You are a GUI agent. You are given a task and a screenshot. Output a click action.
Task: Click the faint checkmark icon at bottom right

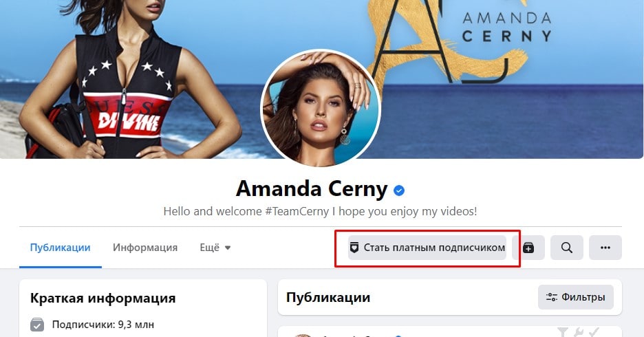(594, 331)
